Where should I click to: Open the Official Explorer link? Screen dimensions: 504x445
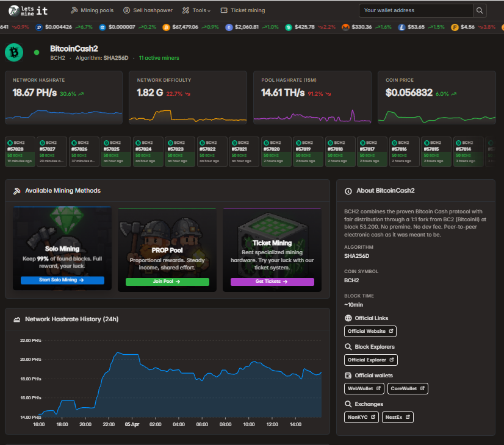[370, 360]
